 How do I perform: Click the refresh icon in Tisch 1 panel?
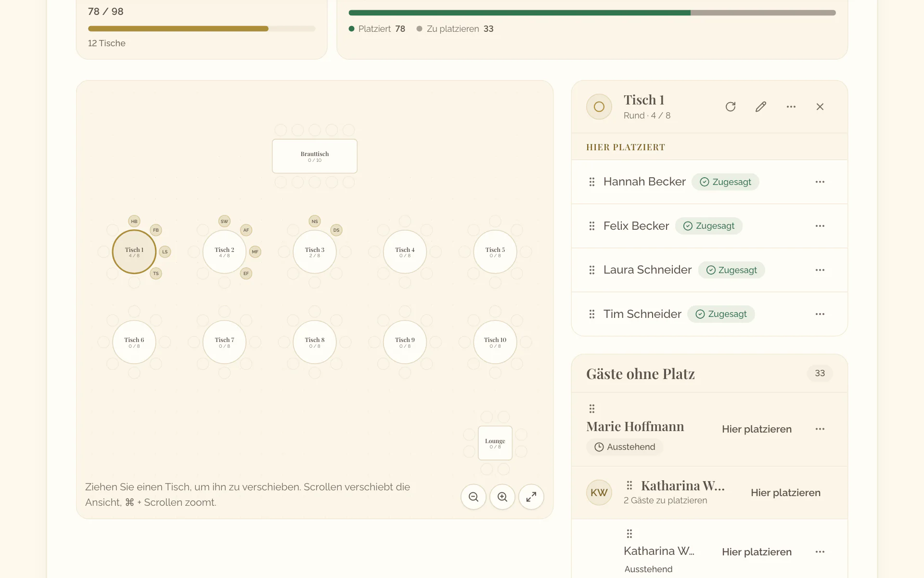731,106
